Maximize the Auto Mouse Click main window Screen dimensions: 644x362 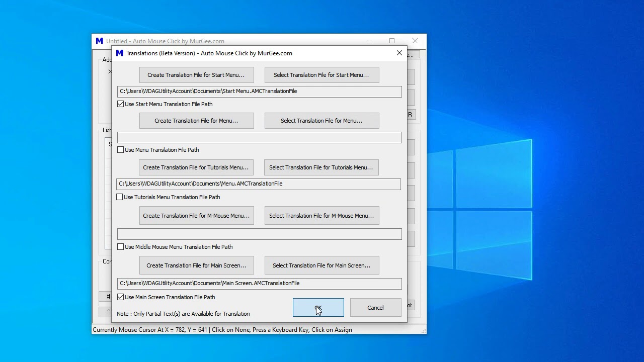pos(392,41)
